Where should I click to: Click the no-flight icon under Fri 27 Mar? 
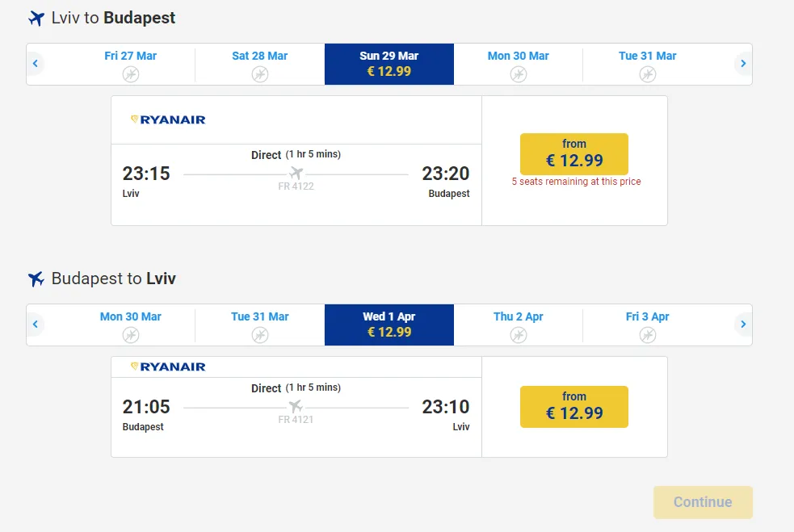tap(131, 74)
